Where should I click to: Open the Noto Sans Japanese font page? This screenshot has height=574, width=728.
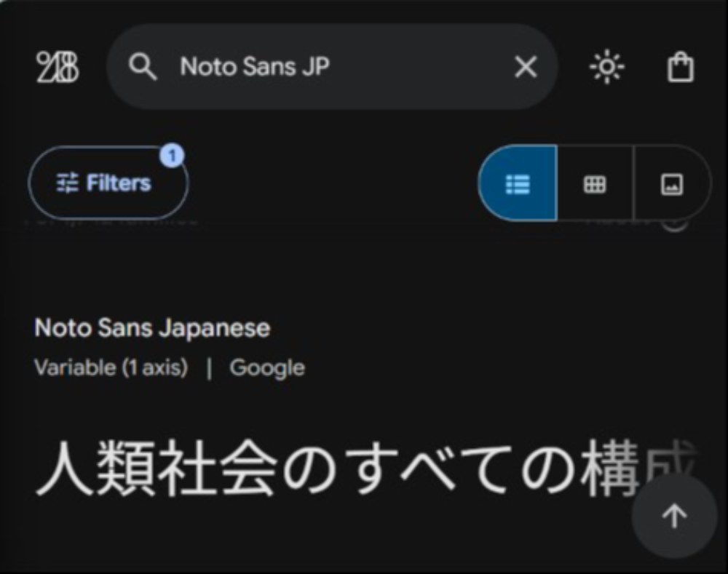[x=152, y=328]
